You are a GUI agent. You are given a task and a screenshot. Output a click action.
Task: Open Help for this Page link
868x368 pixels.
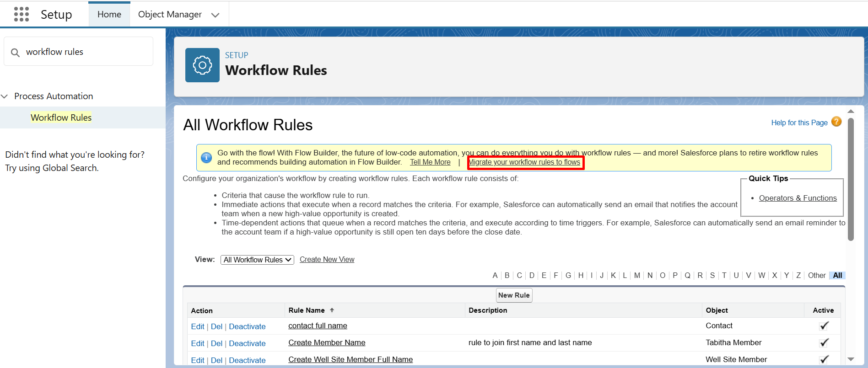[x=799, y=123]
